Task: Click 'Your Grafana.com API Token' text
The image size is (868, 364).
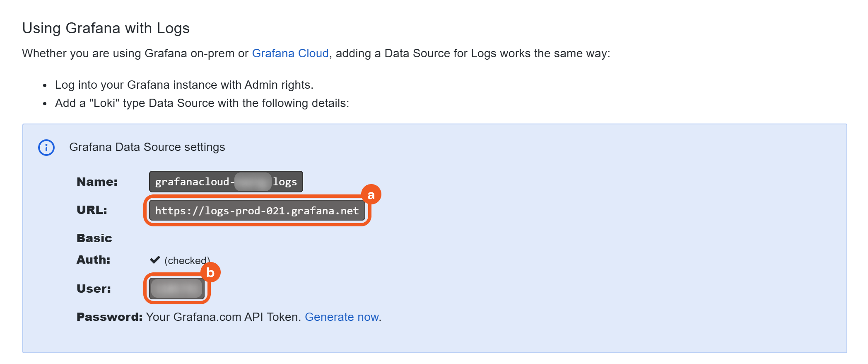Action: pos(223,317)
